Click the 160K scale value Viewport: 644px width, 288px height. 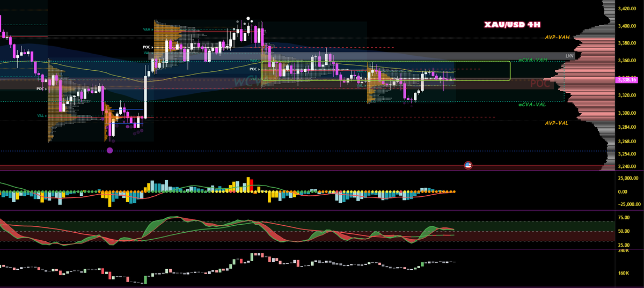click(624, 274)
